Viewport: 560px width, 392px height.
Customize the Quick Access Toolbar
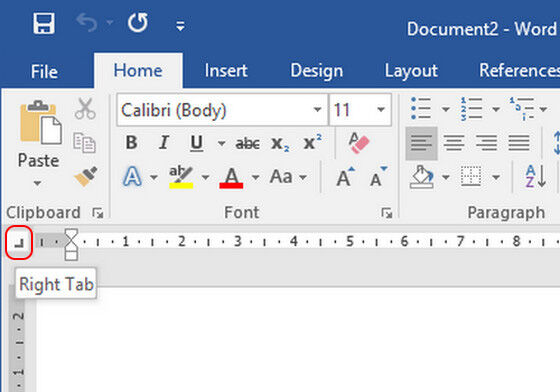click(180, 25)
